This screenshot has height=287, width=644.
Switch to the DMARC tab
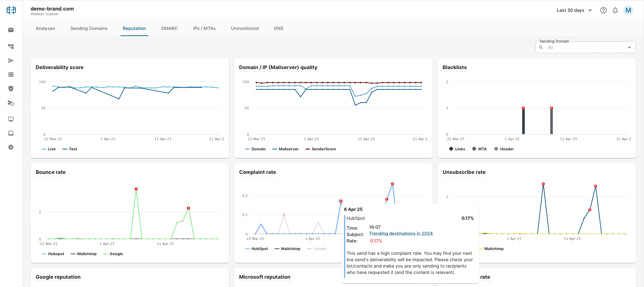point(170,28)
